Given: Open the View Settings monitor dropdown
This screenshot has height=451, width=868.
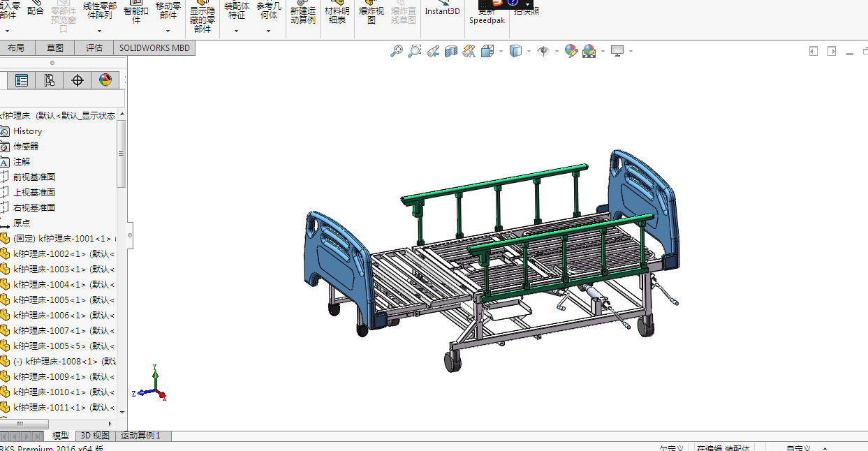Looking at the screenshot, I should click(618, 51).
